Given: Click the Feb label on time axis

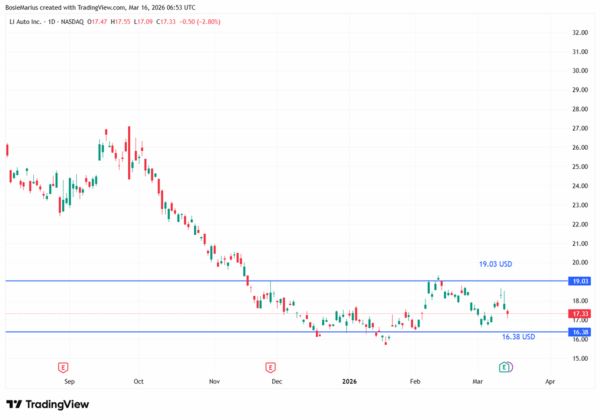Looking at the screenshot, I should click(415, 381).
